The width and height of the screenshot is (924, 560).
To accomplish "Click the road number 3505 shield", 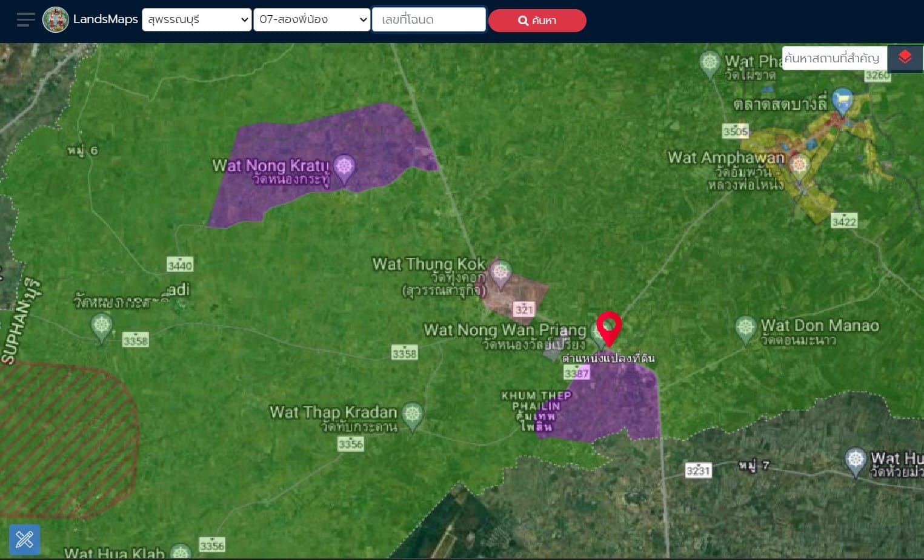I will click(736, 131).
